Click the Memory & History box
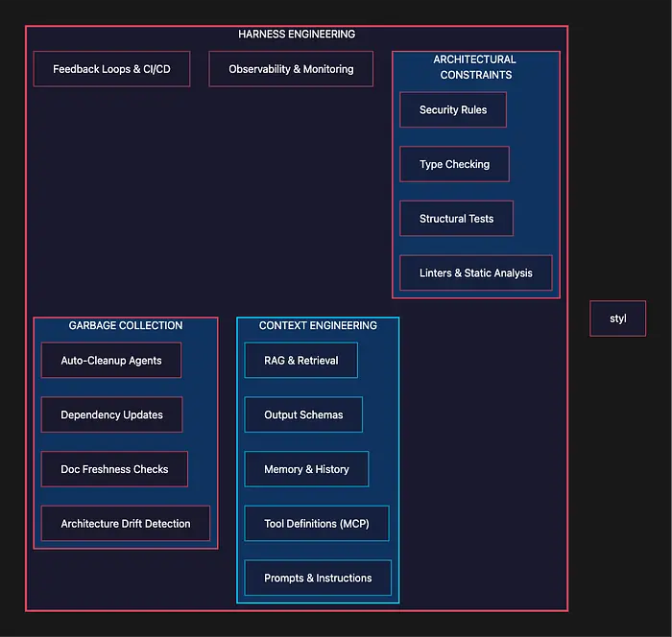The image size is (672, 637). (306, 469)
